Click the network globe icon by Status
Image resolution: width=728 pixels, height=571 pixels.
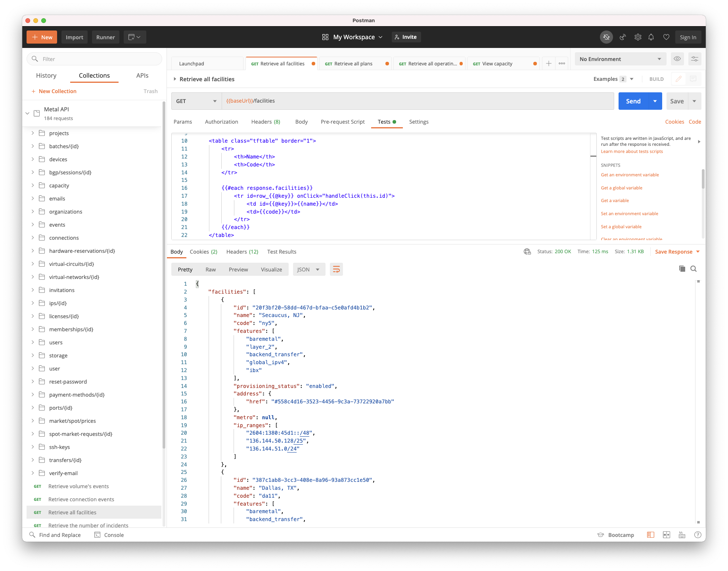pyautogui.click(x=527, y=252)
